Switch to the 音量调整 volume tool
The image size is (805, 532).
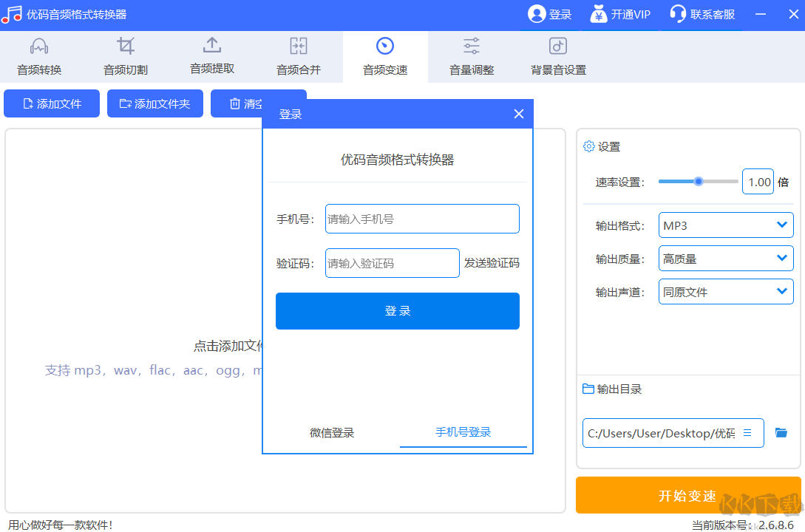[x=471, y=57]
